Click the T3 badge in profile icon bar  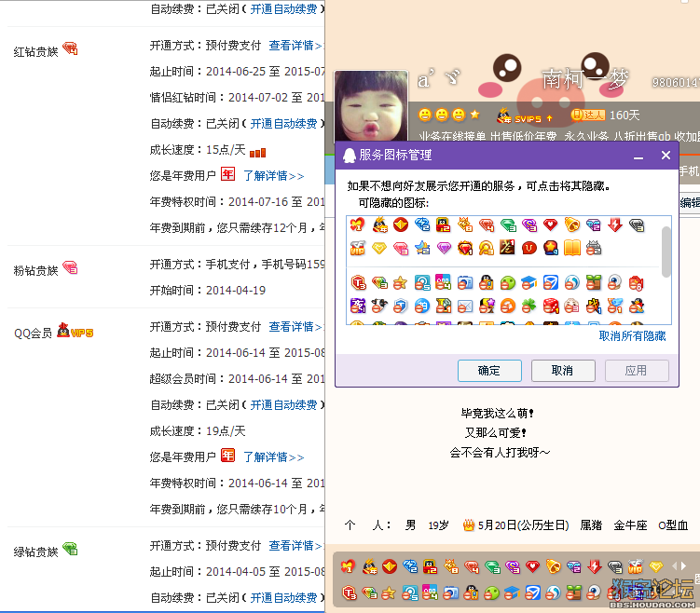(350, 593)
